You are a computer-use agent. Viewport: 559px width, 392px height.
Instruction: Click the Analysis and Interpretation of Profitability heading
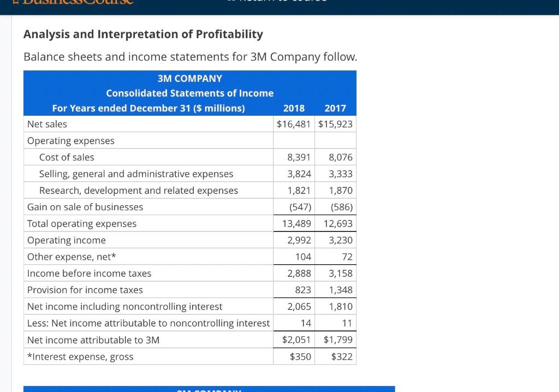click(x=143, y=34)
